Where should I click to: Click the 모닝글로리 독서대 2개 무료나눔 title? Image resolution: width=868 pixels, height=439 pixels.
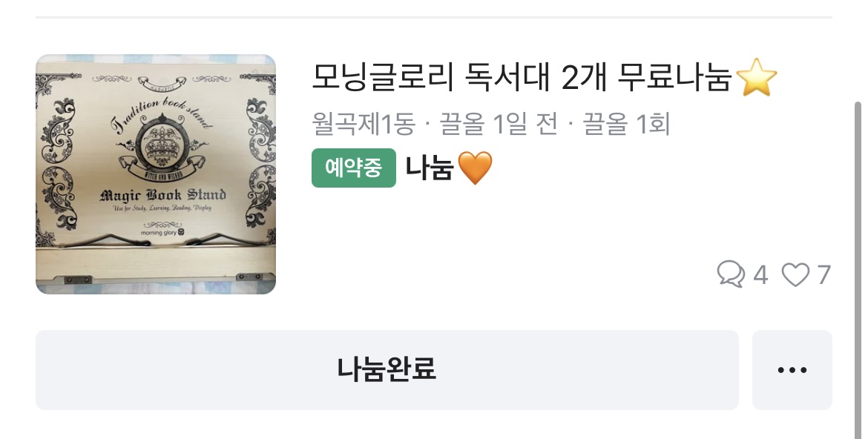coord(522,77)
